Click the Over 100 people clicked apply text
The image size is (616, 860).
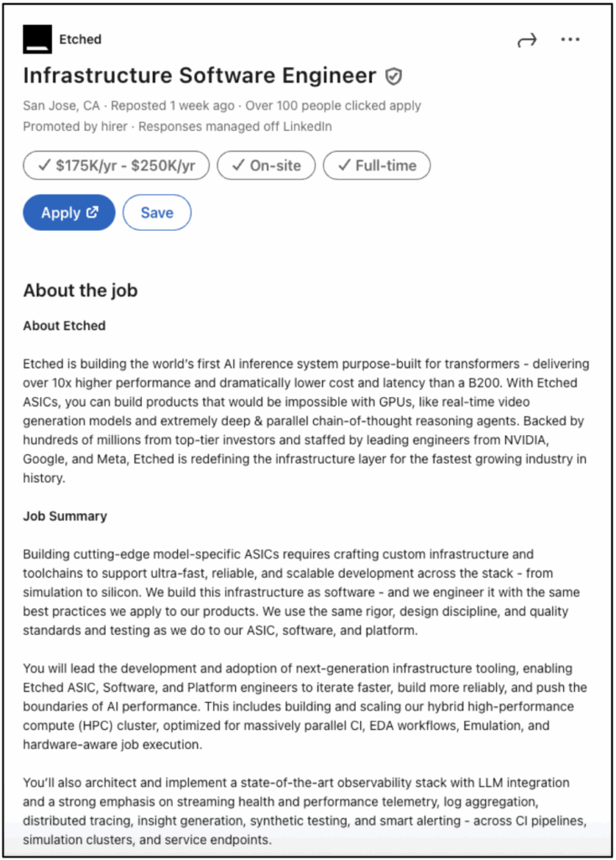[x=333, y=106]
